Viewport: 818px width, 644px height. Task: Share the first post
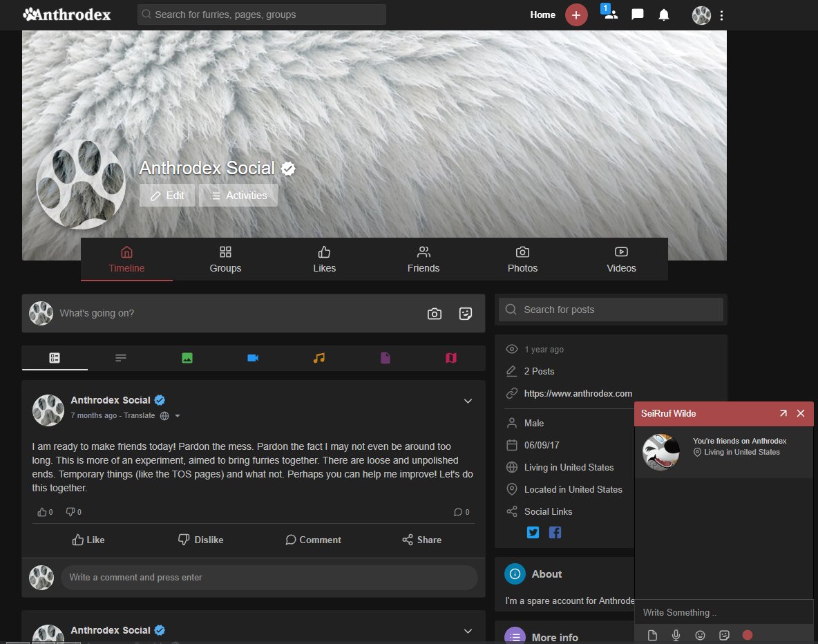[422, 540]
